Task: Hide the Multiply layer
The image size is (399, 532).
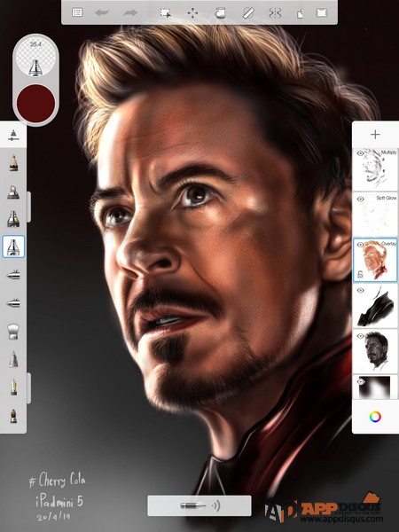Action: (x=360, y=153)
